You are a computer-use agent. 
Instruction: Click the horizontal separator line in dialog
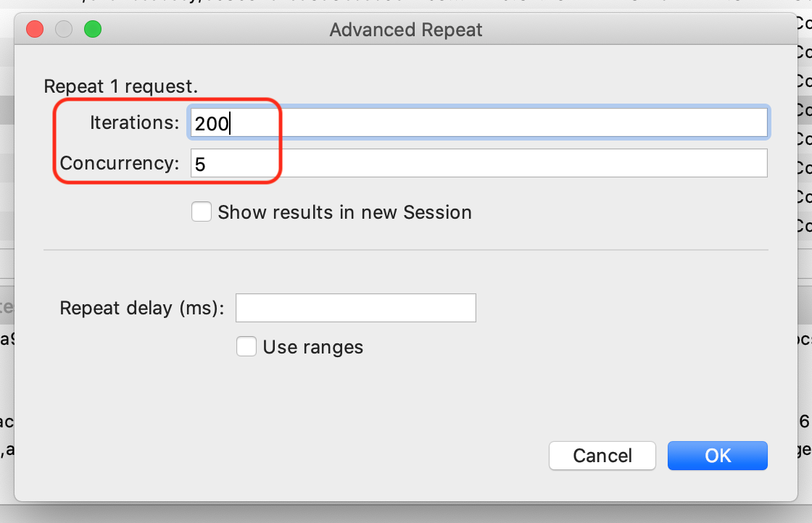tap(406, 250)
